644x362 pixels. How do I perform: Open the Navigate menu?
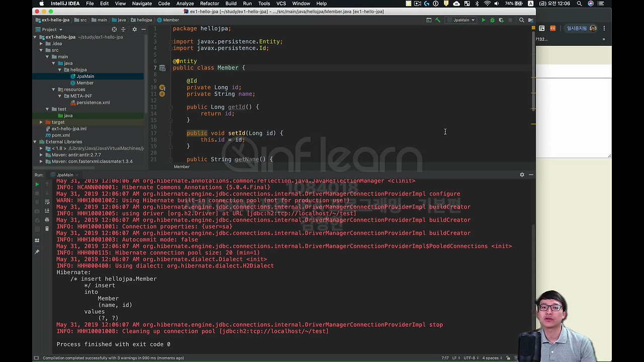pyautogui.click(x=142, y=4)
